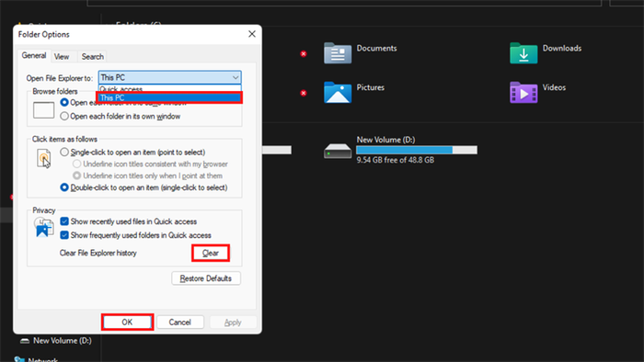Select Single-click to open an item
Screen dimensions: 644x362
132,153
